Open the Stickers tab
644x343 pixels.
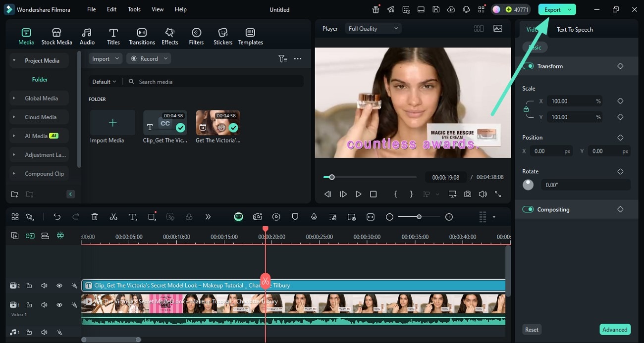pos(223,37)
